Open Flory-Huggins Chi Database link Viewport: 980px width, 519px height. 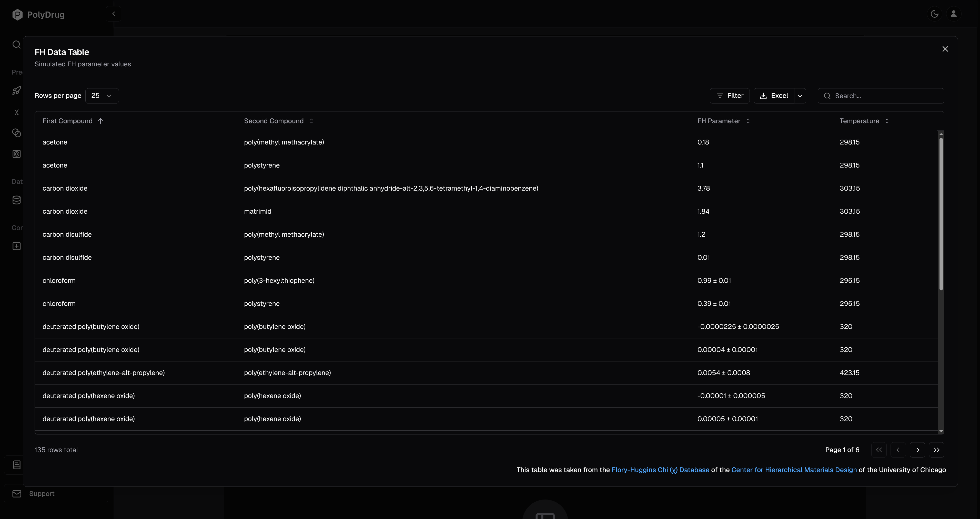tap(660, 470)
